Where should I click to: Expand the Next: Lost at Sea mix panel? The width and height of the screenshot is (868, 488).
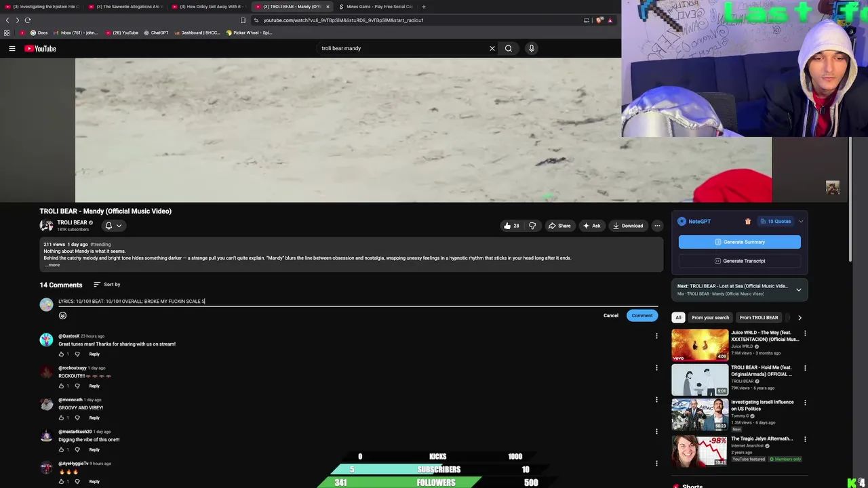point(799,289)
